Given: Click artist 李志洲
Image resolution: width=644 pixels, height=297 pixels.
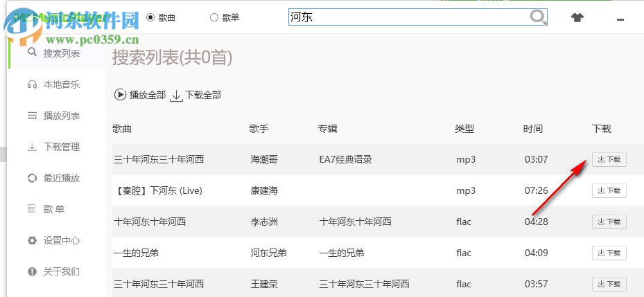Looking at the screenshot, I should tap(264, 222).
